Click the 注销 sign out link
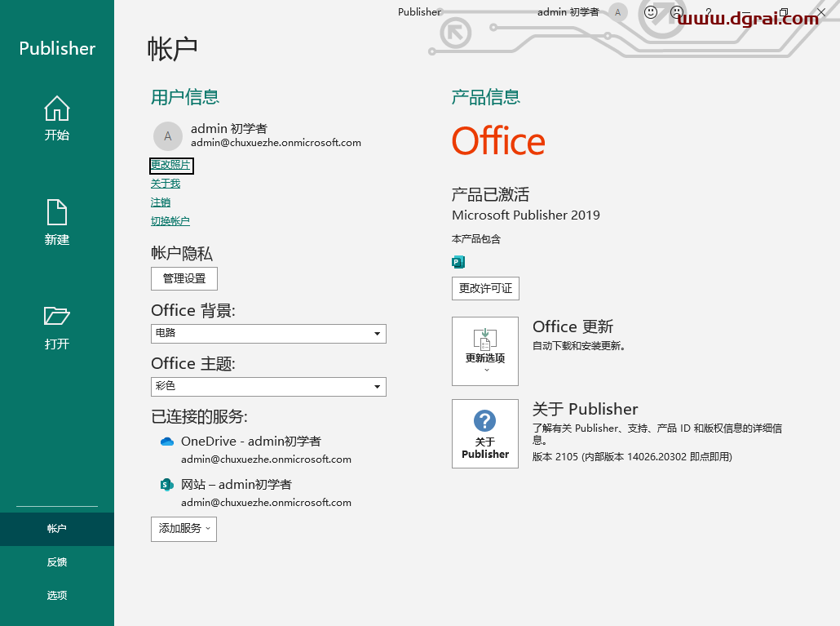This screenshot has height=626, width=840. click(x=161, y=202)
